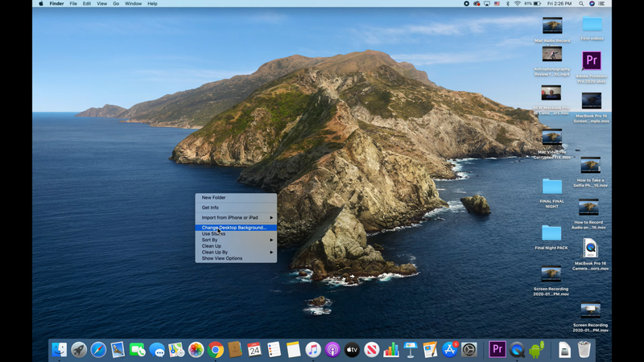Select the FINAL FINAL NIGHT folder
This screenshot has width=644, height=362.
[x=551, y=186]
